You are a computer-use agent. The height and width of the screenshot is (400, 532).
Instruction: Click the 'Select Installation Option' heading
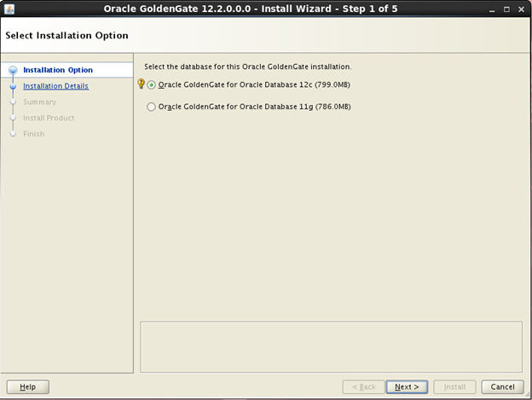66,35
